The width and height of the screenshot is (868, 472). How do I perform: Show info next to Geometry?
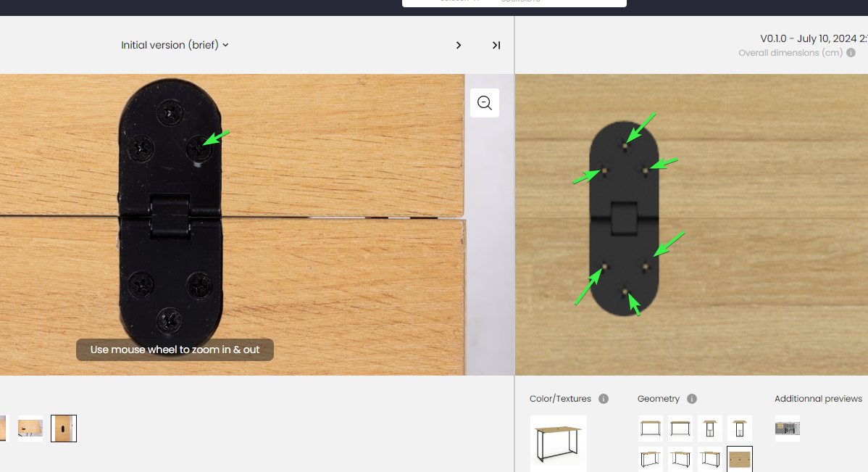(692, 399)
